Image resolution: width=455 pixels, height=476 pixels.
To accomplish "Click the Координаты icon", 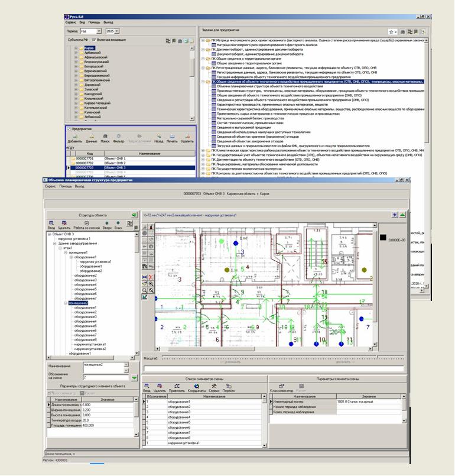I will 197,387.
